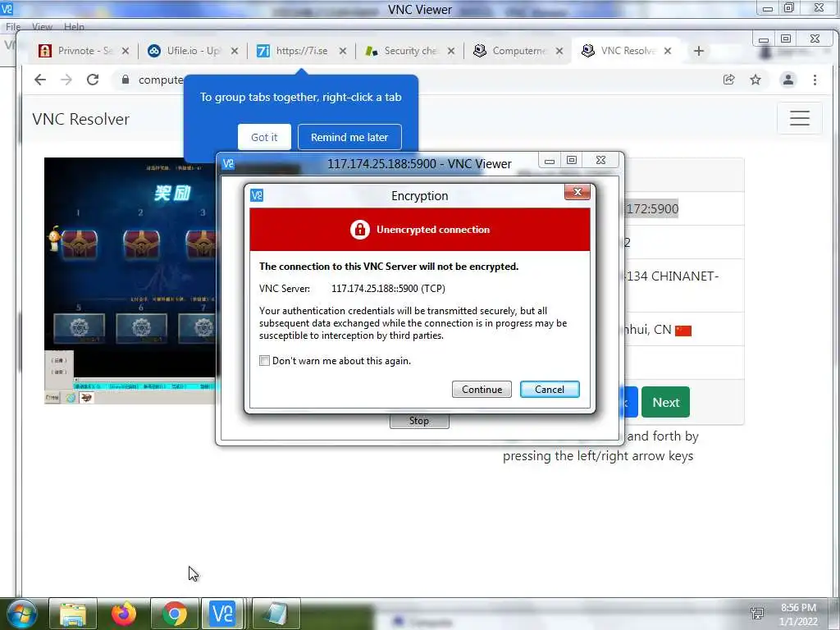Image resolution: width=840 pixels, height=630 pixels.
Task: Choose "Remind me later" on the tip
Action: point(349,137)
